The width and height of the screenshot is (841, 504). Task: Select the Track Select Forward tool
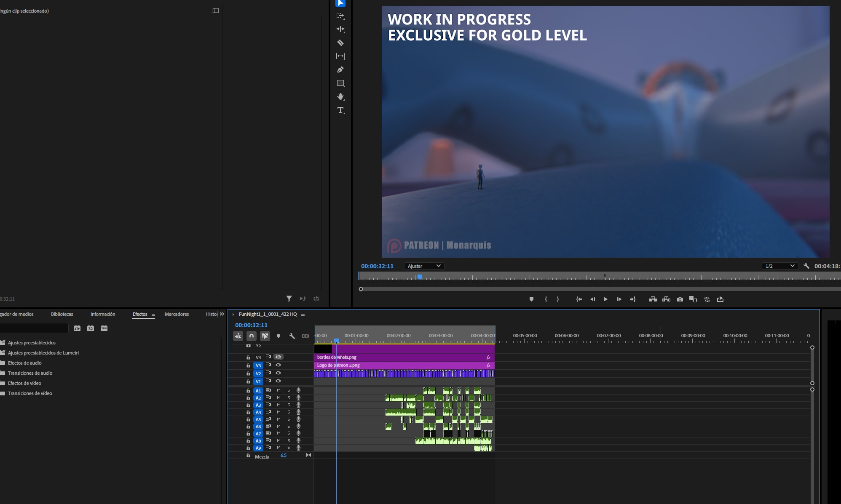coord(340,16)
